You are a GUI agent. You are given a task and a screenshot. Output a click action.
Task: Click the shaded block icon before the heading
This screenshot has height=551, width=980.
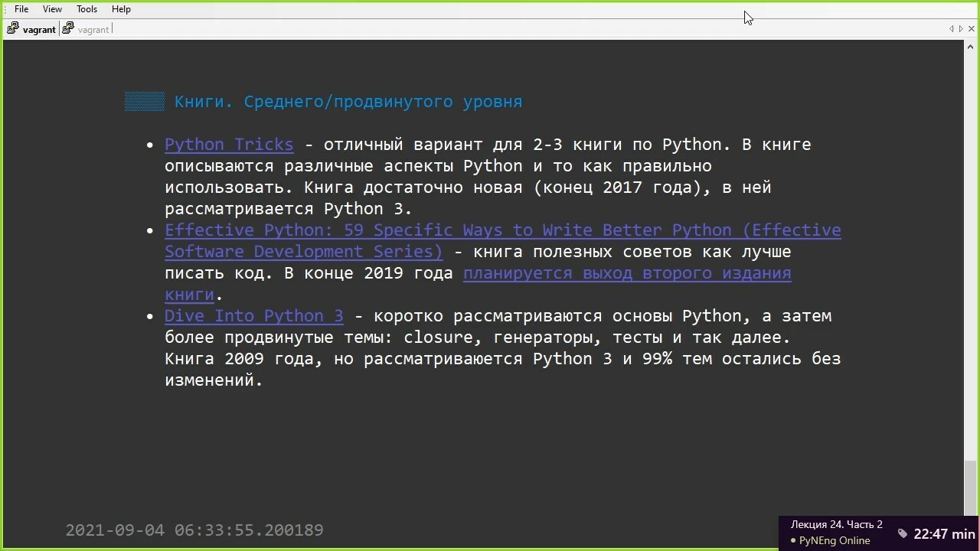(x=145, y=102)
